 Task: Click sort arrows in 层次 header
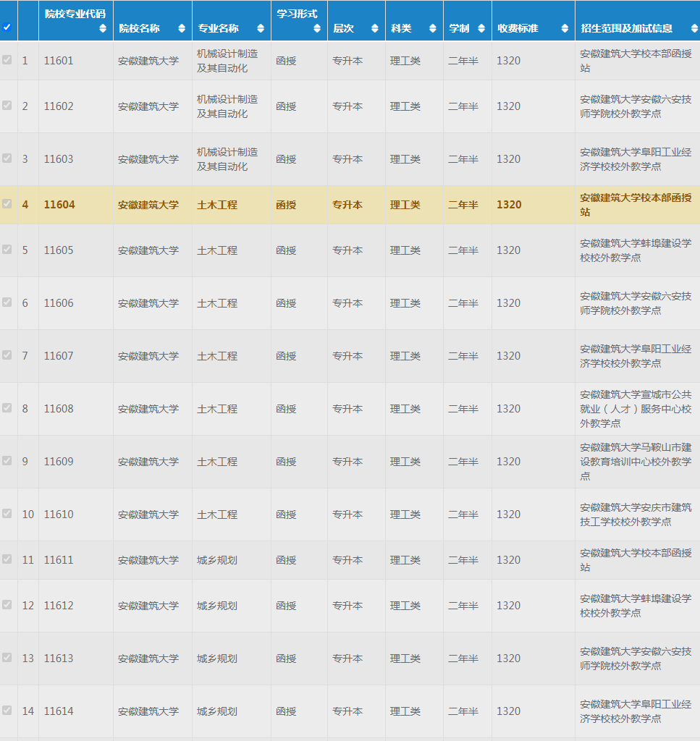374,28
